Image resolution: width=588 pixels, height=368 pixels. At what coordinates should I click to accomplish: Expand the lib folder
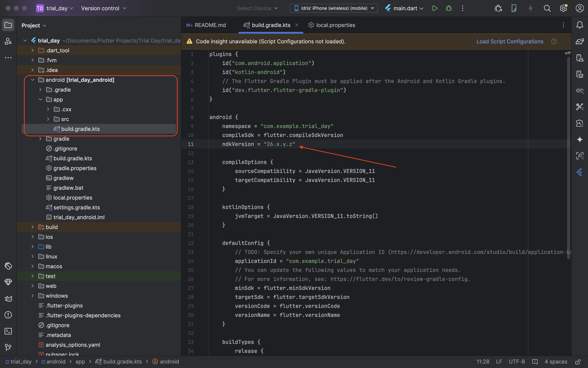(32, 247)
